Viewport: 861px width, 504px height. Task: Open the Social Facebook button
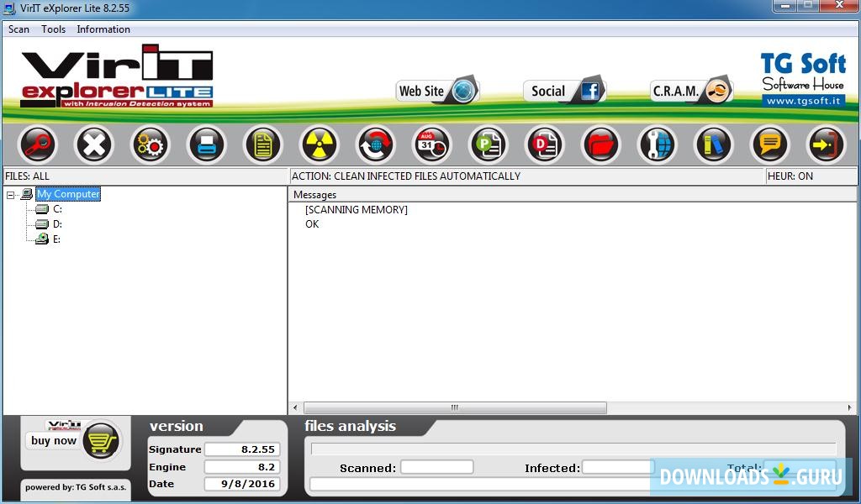(564, 91)
